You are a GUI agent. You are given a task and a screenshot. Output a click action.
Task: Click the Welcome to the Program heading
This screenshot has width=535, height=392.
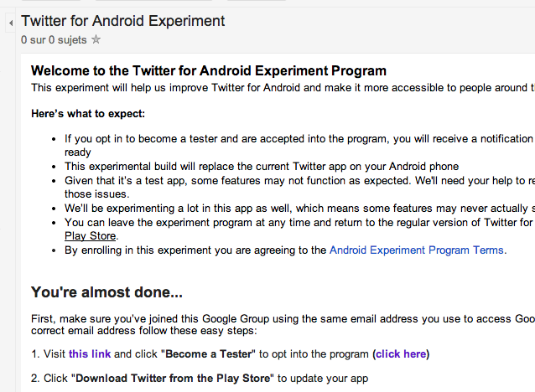[208, 71]
